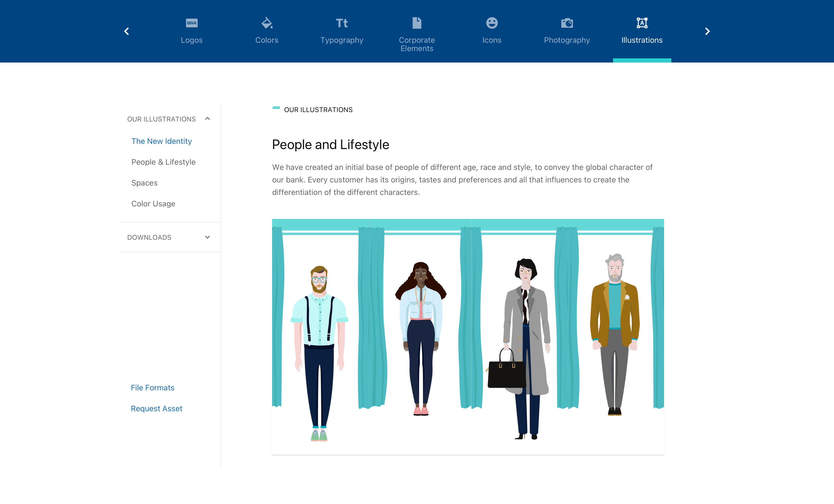Click the People and Lifestyle heading
The width and height of the screenshot is (834, 504).
pos(331,145)
